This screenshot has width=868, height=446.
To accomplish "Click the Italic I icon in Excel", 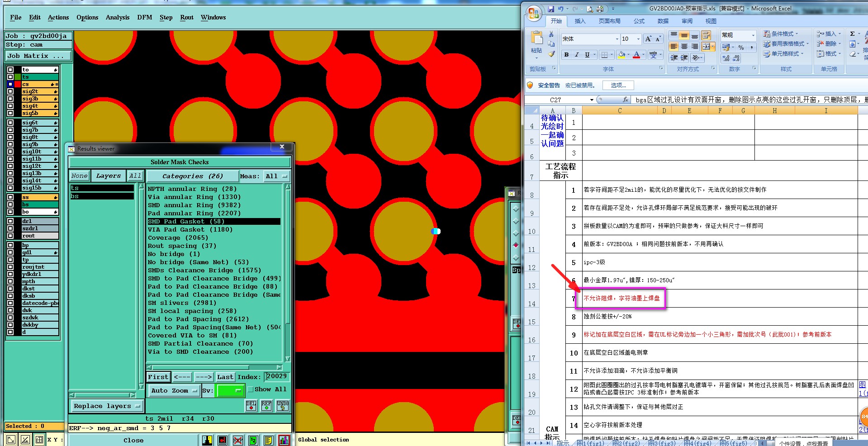I will click(577, 55).
